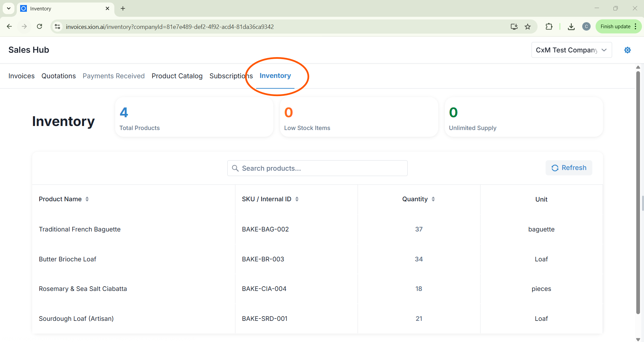
Task: Open the browser downloads icon
Action: click(571, 27)
